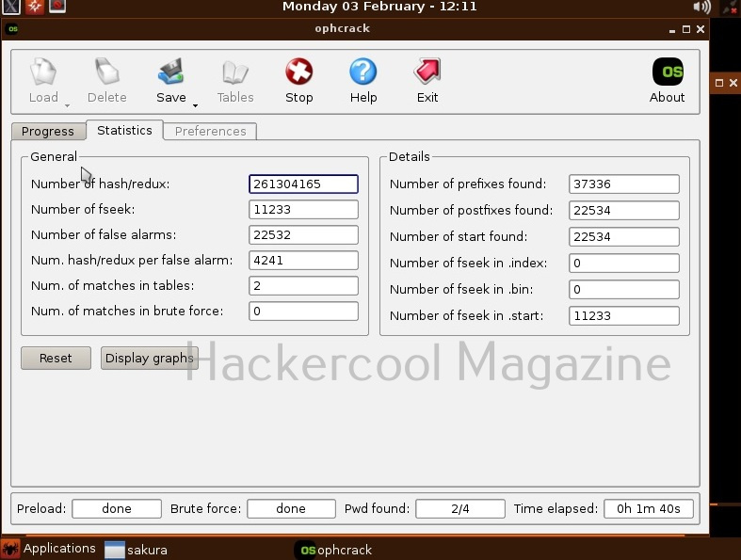Click the fseek in .start field
This screenshot has width=741, height=560.
[x=624, y=315]
